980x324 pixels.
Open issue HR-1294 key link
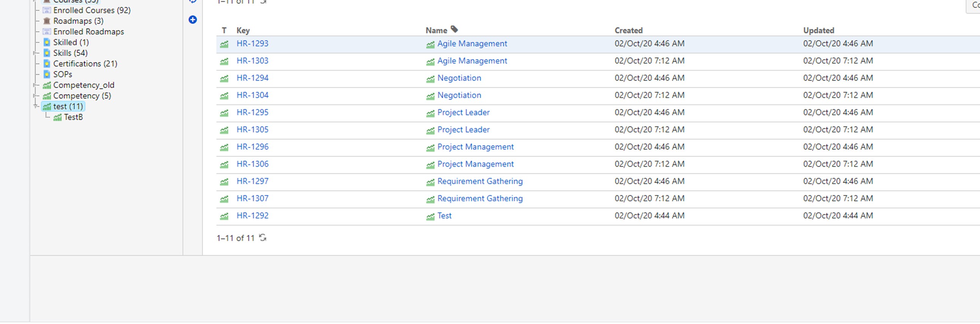(252, 78)
